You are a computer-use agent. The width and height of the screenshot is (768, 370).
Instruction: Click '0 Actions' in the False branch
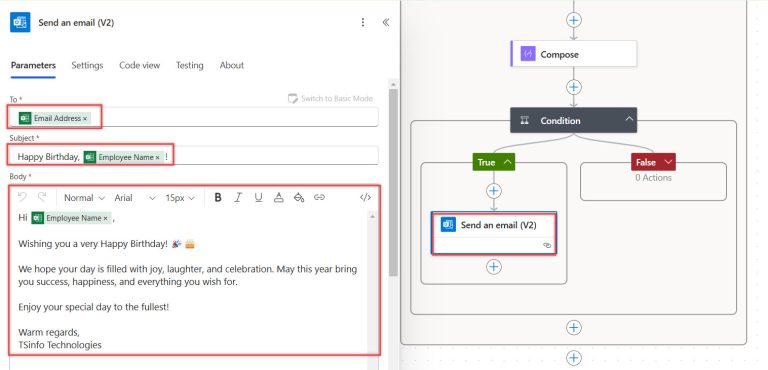pyautogui.click(x=653, y=178)
